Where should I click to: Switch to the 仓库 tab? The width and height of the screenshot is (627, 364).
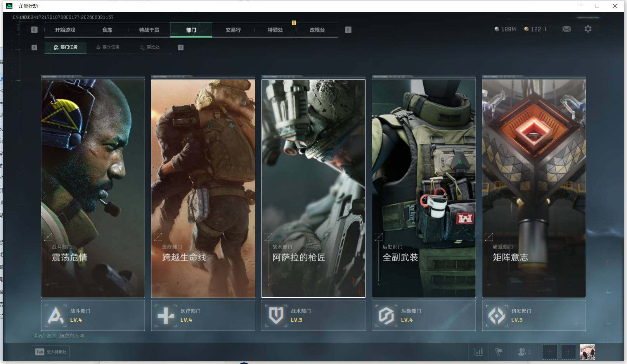point(107,30)
